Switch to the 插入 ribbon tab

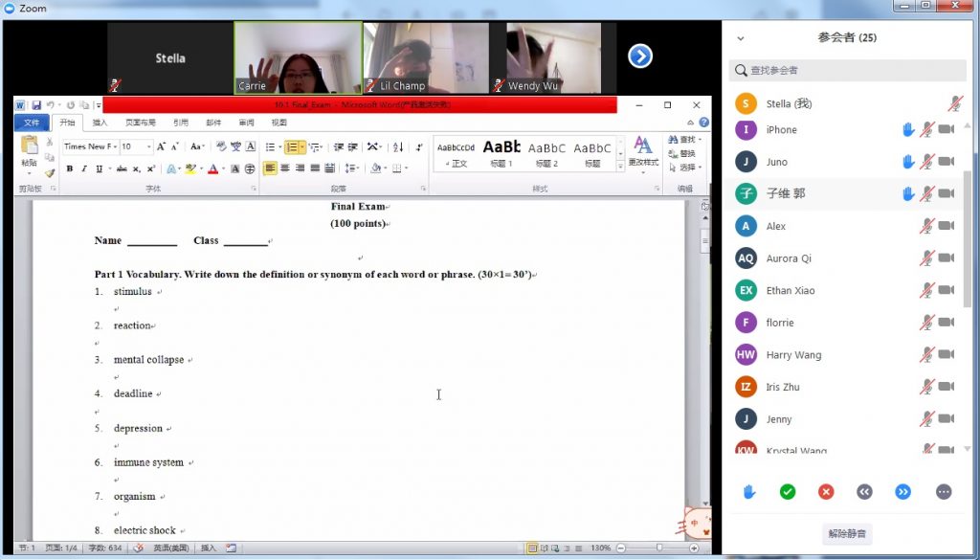(x=100, y=123)
